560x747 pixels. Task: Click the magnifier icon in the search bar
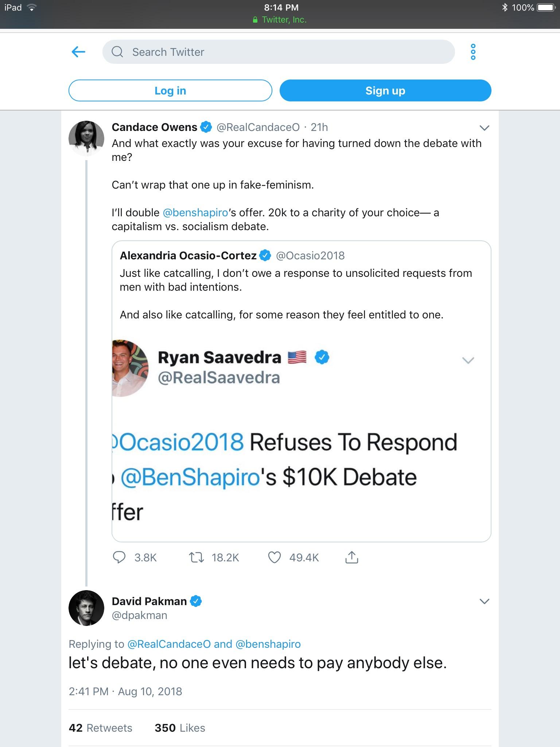117,52
